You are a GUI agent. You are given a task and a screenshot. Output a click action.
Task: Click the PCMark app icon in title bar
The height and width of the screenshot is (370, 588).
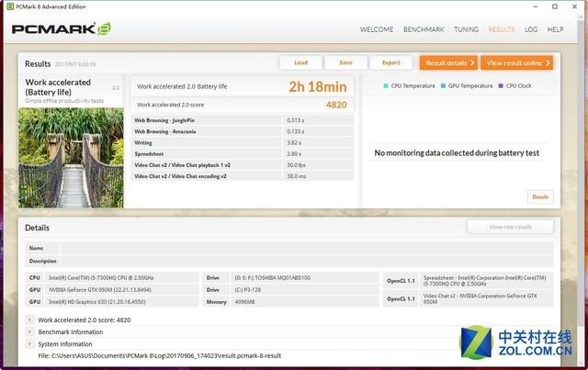click(10, 6)
